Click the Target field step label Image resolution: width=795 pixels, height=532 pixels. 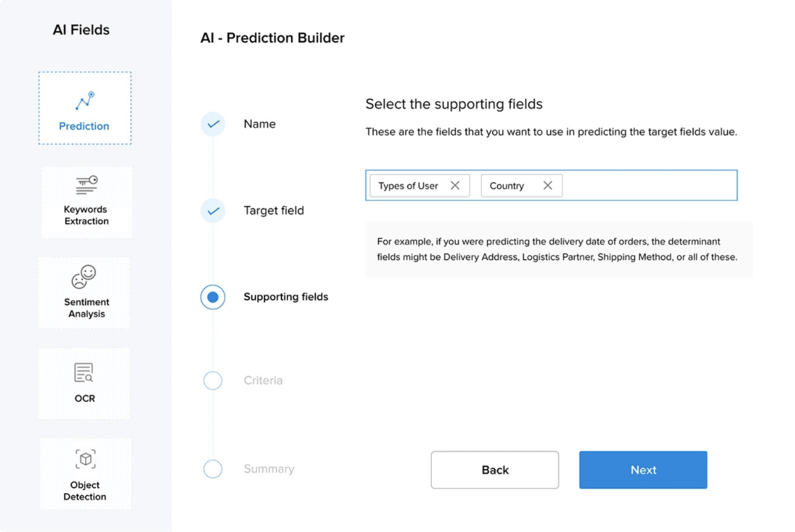pos(274,210)
